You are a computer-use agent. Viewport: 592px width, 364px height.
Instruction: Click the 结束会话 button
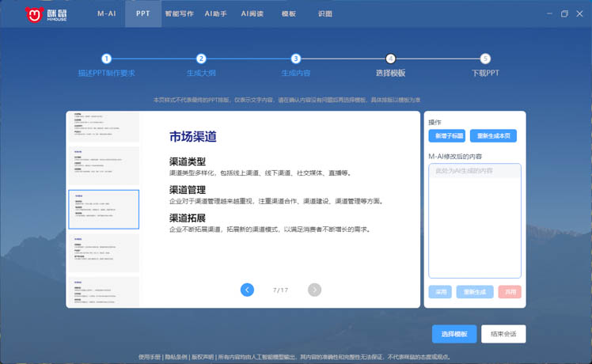coord(503,334)
